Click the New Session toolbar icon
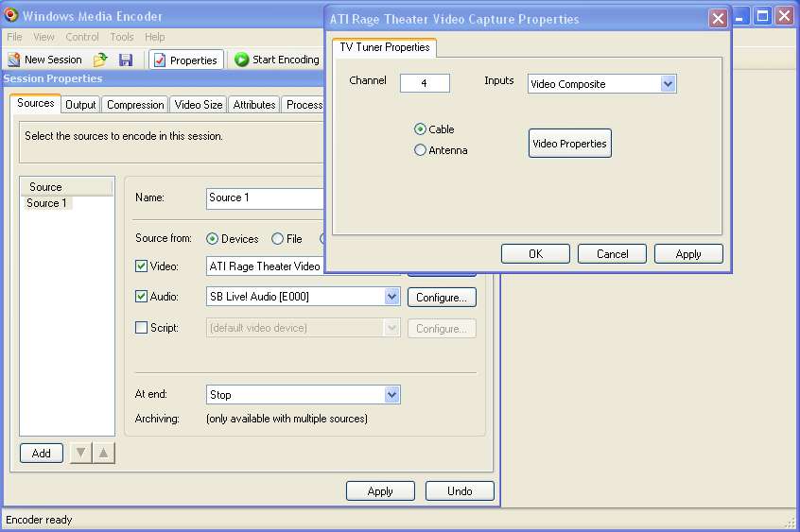This screenshot has width=800, height=532. pyautogui.click(x=14, y=60)
